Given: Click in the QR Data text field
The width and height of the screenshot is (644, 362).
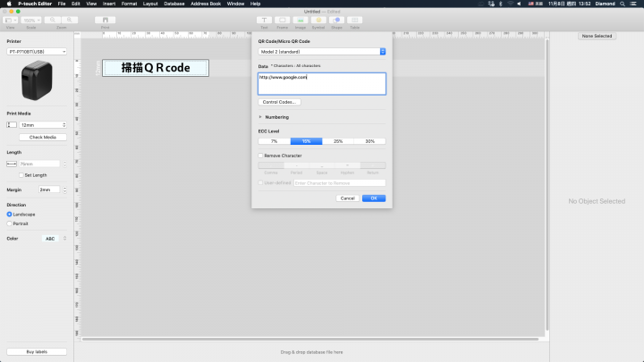Looking at the screenshot, I should tap(322, 84).
